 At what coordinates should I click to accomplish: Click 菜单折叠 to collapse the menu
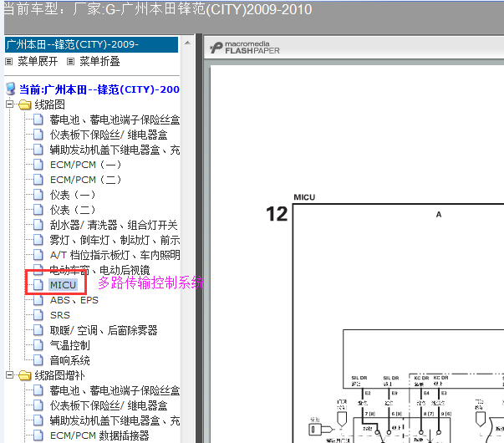coord(99,61)
